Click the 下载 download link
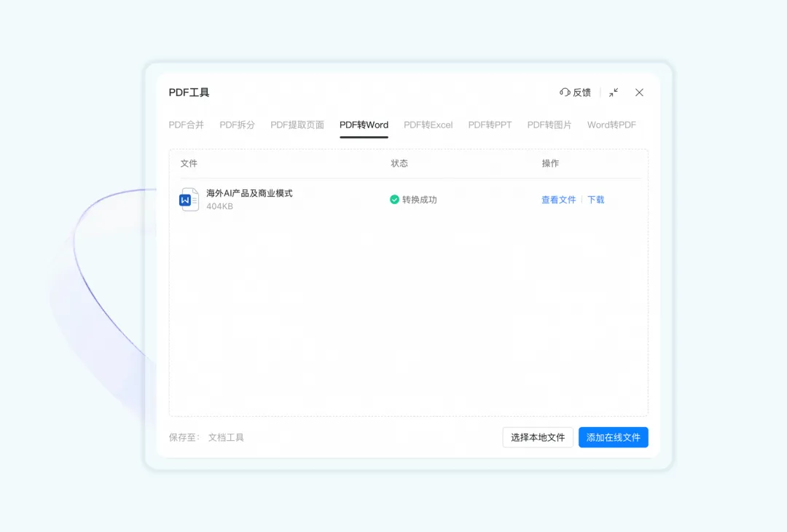787x532 pixels. (596, 200)
